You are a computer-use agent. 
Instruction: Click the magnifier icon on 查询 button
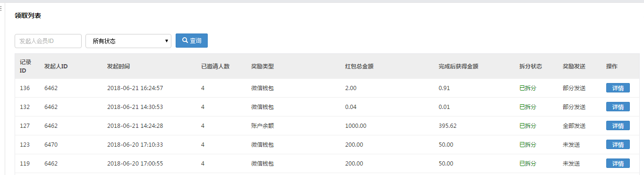pos(185,41)
